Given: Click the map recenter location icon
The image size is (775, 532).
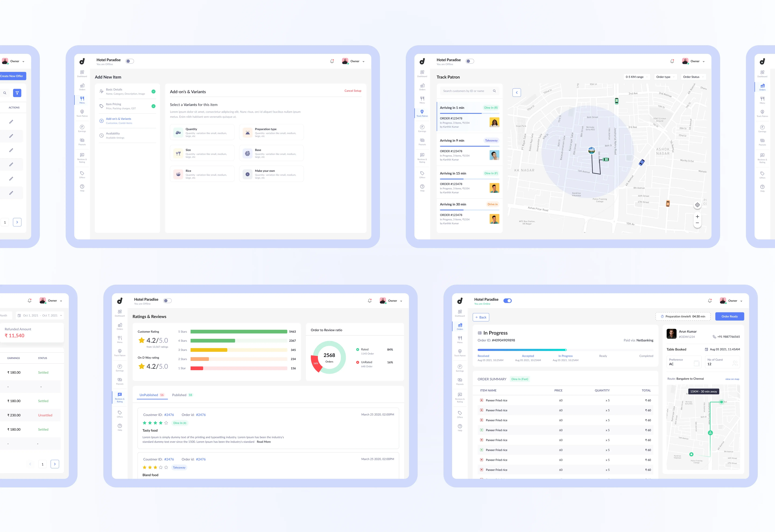Looking at the screenshot, I should click(697, 205).
